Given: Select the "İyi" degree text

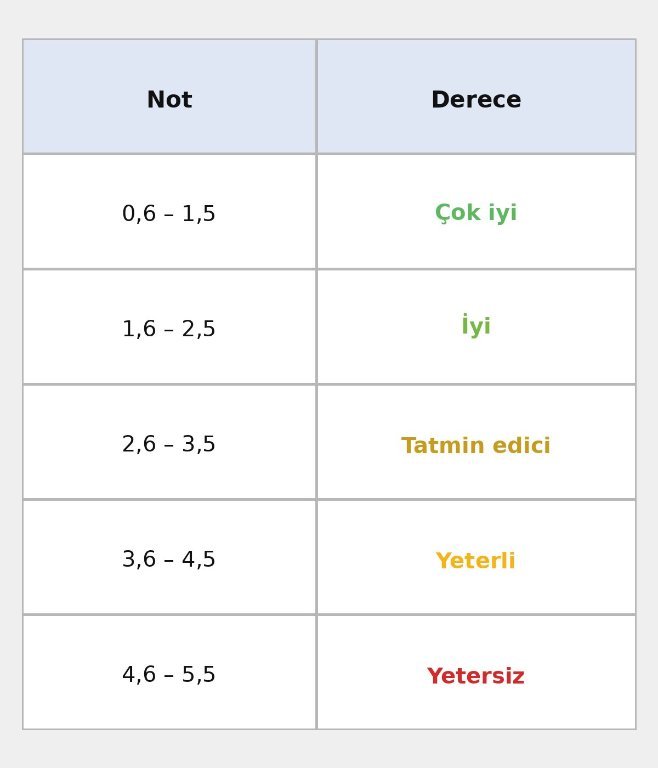Looking at the screenshot, I should point(476,327).
